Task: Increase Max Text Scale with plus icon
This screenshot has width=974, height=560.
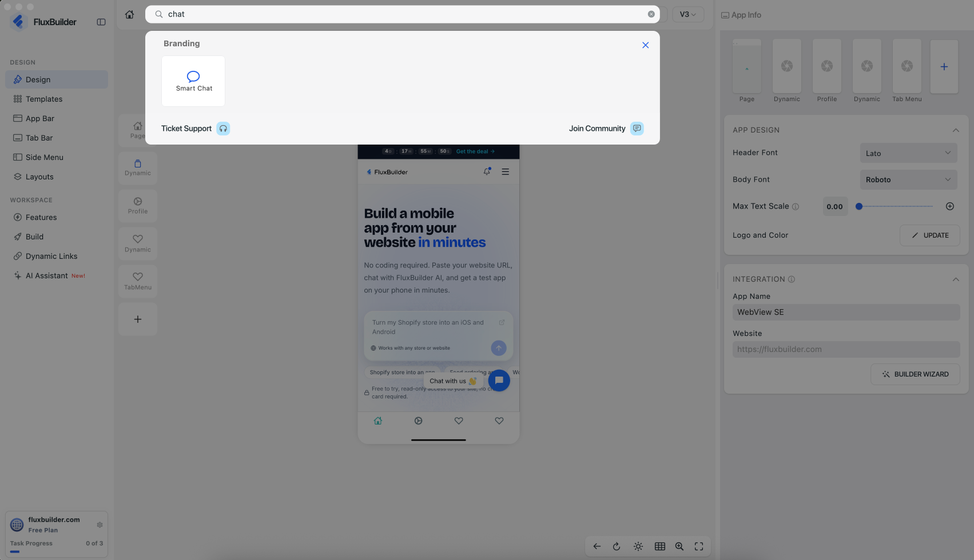Action: (x=950, y=206)
